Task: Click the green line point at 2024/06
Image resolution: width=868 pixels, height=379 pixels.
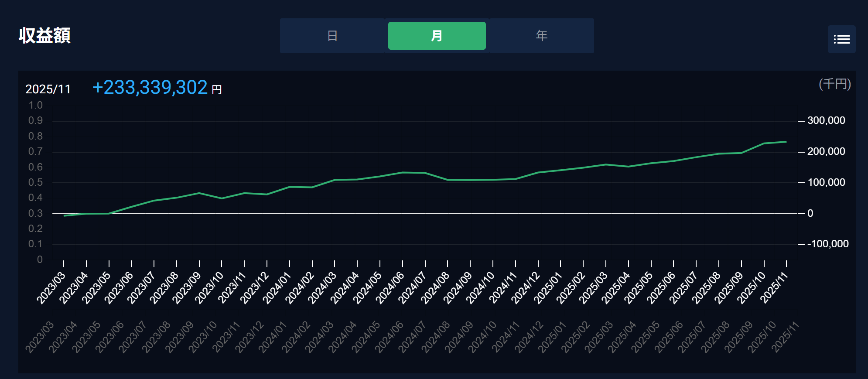Action: [x=403, y=173]
